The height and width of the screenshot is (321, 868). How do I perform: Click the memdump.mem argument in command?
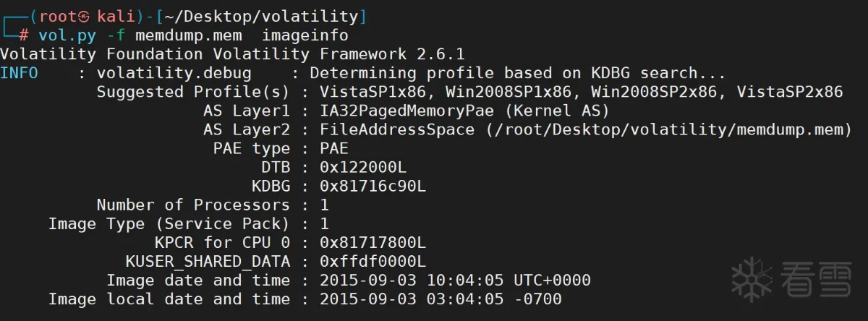tap(188, 35)
